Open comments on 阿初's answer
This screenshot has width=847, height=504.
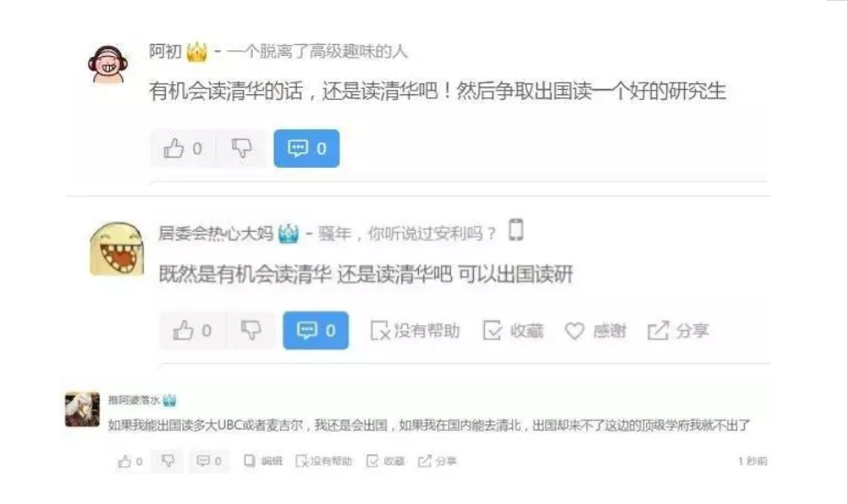[306, 148]
